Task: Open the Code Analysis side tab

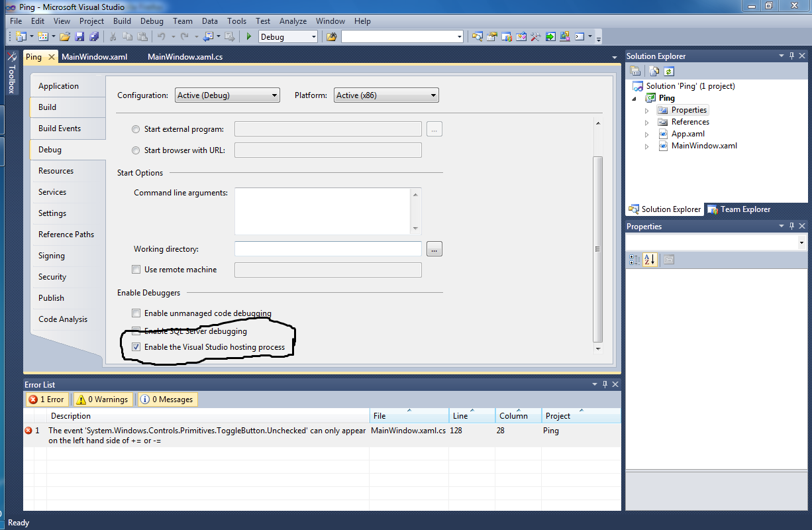Action: click(x=68, y=319)
